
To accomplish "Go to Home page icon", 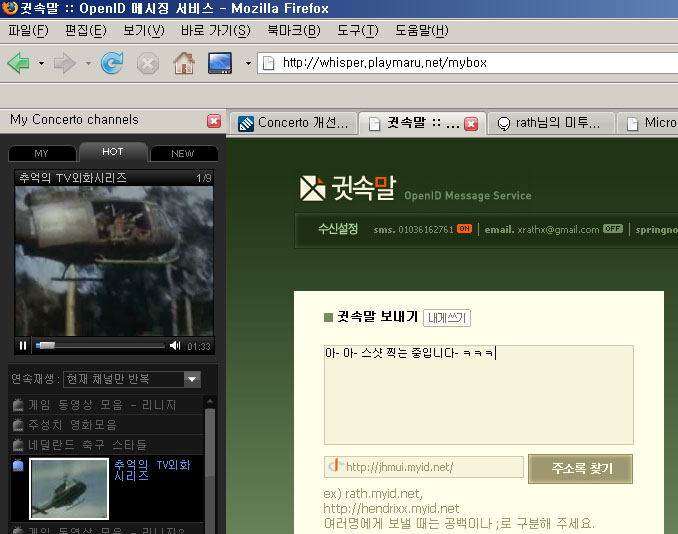I will [x=184, y=63].
